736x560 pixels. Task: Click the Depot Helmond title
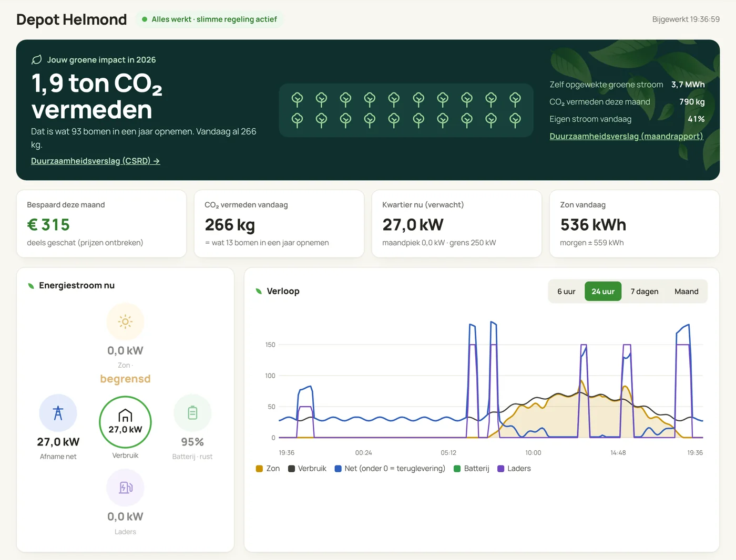pos(71,19)
